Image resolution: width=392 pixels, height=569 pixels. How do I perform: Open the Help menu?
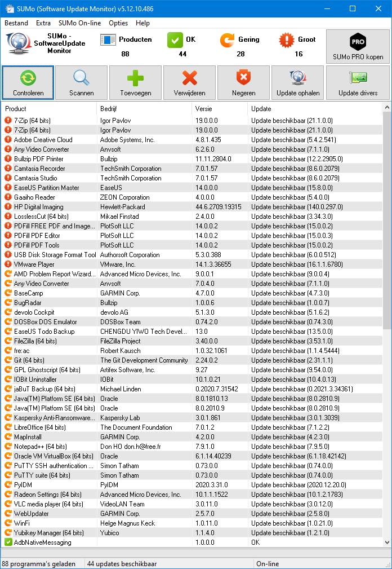coord(142,23)
